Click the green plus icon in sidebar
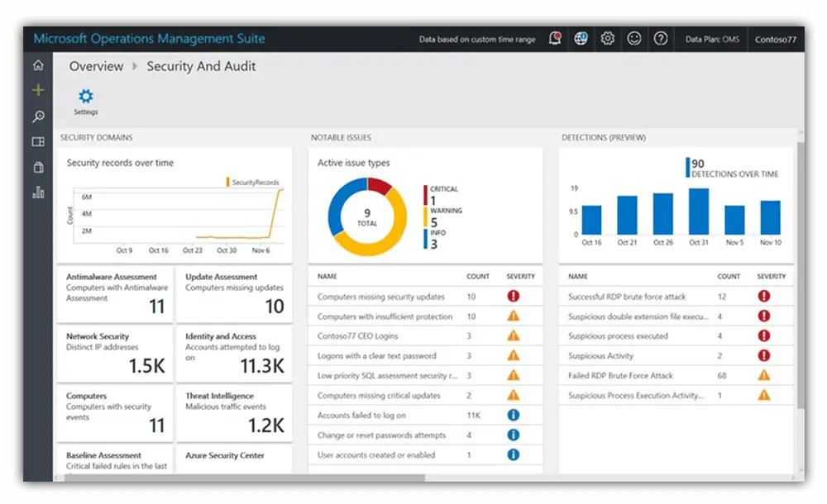This screenshot has width=827, height=504. (x=38, y=90)
